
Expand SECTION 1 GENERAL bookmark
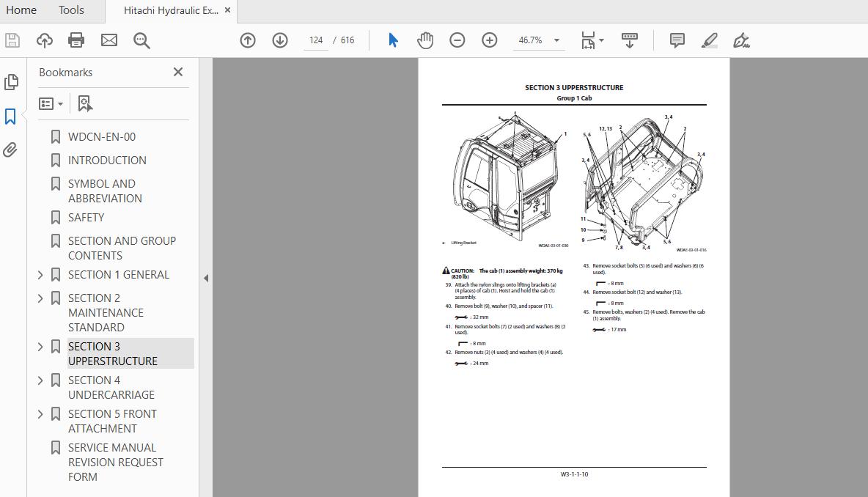pos(40,275)
